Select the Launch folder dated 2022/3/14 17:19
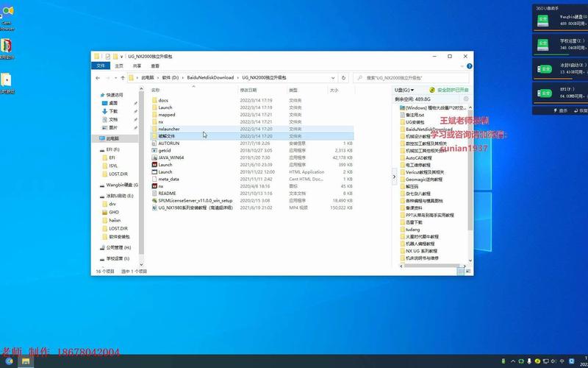This screenshot has width=588, height=368. point(165,107)
